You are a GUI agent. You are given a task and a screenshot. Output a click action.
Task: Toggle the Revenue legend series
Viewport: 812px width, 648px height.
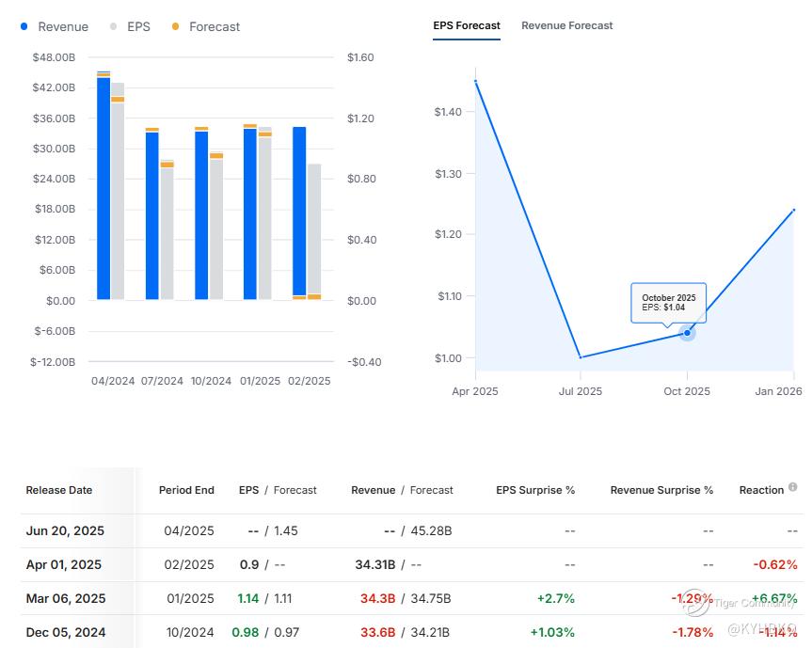54,26
